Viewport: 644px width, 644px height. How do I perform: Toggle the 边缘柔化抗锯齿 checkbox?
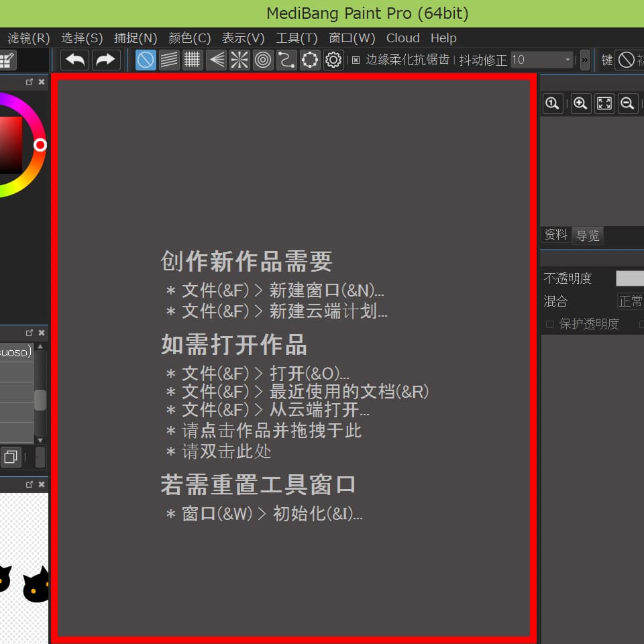[356, 60]
